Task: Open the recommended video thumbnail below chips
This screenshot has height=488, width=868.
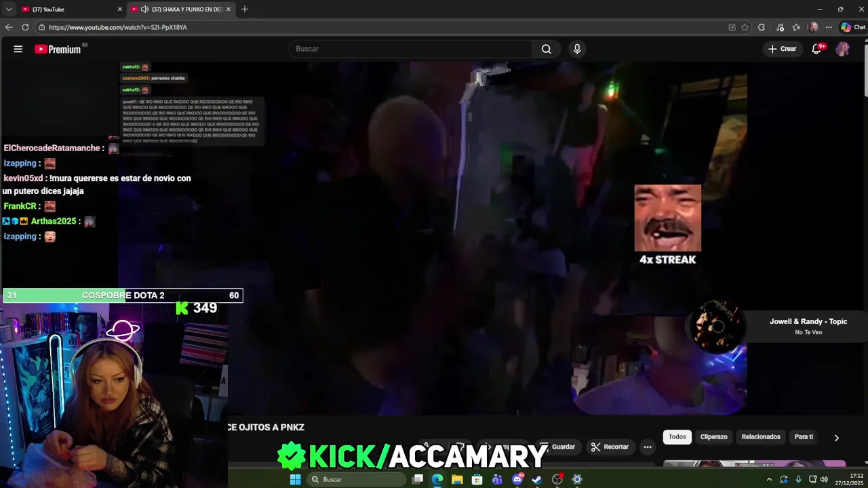Action: tap(754, 464)
